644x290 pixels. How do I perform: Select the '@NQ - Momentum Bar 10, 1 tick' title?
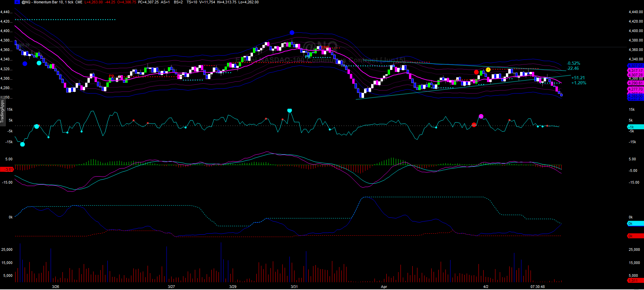pos(47,2)
